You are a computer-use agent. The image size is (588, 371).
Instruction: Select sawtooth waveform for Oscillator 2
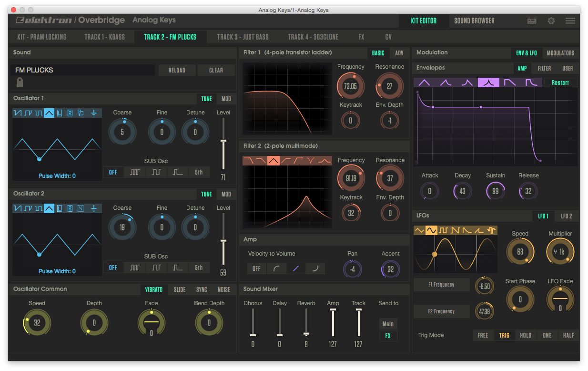click(x=18, y=208)
